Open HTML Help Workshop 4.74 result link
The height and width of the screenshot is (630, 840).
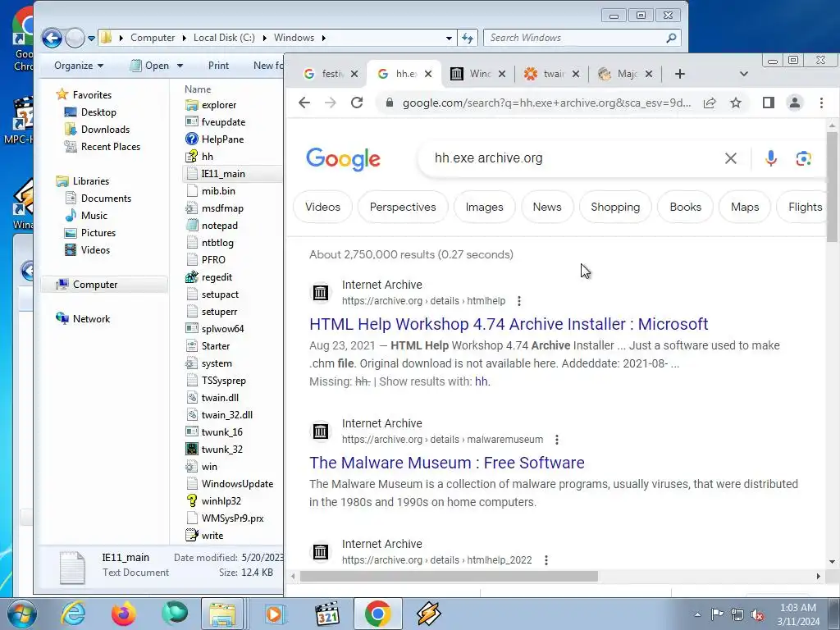pyautogui.click(x=509, y=324)
